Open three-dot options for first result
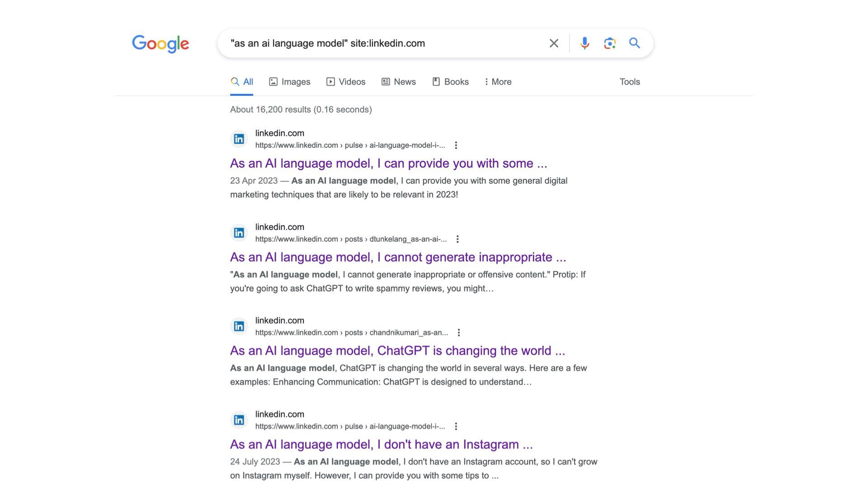Viewport: 868px width, 488px height. click(x=456, y=145)
